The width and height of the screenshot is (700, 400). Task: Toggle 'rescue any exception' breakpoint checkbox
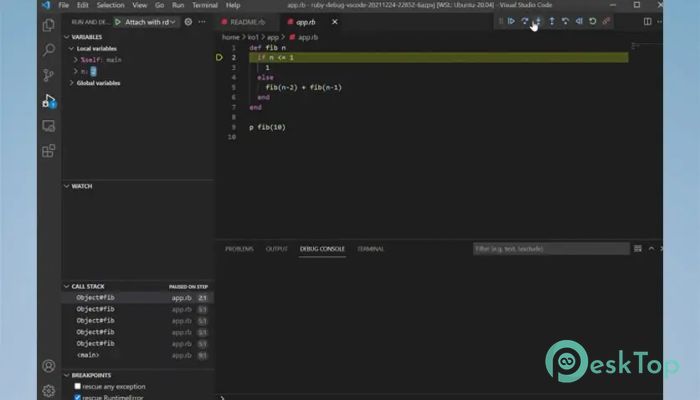[x=78, y=386]
